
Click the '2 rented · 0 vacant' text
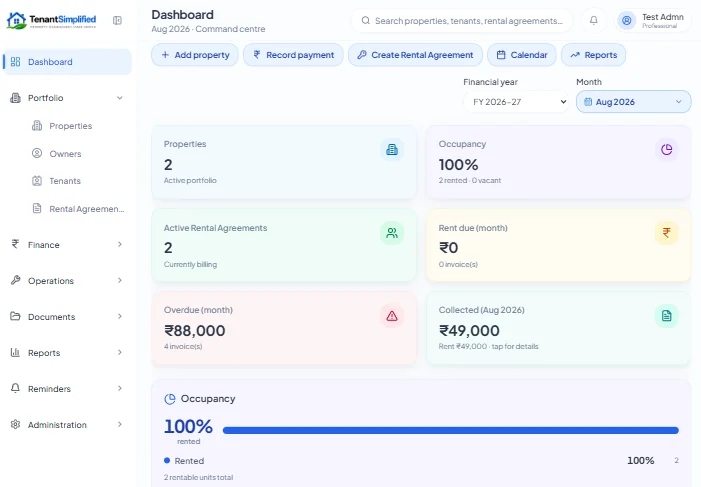469,181
